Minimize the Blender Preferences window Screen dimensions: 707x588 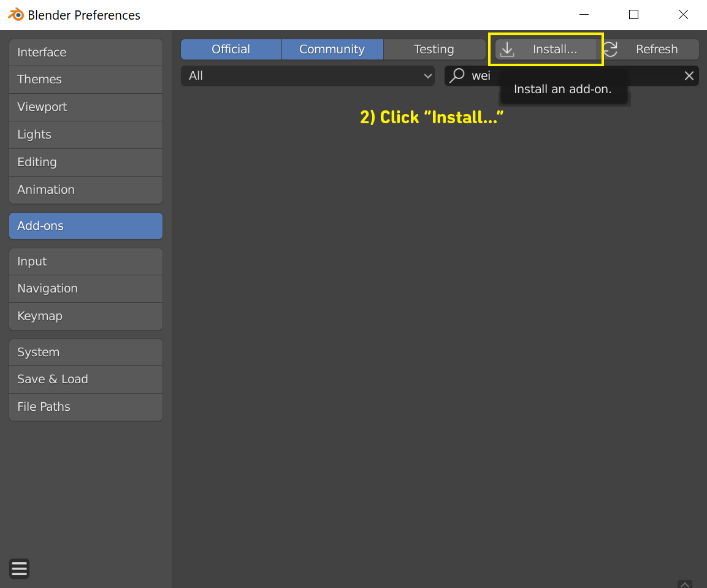point(584,15)
